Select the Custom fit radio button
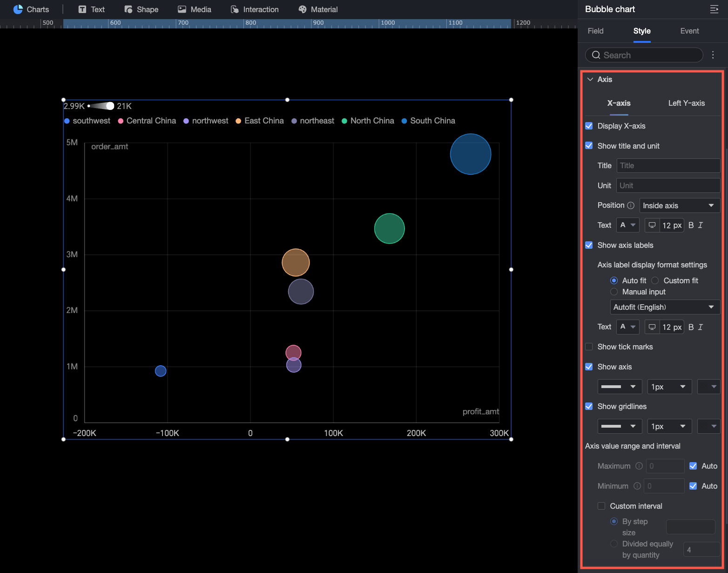 655,280
